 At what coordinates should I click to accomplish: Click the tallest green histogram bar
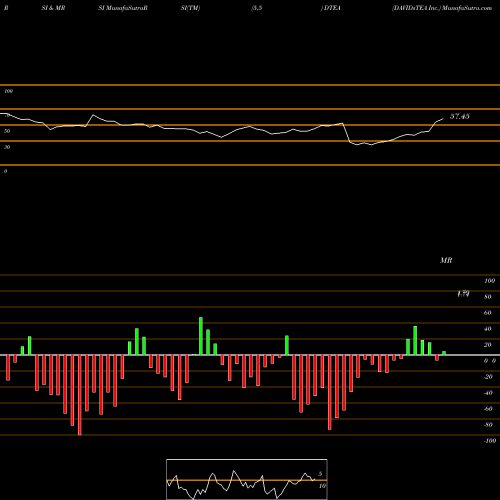(201, 336)
